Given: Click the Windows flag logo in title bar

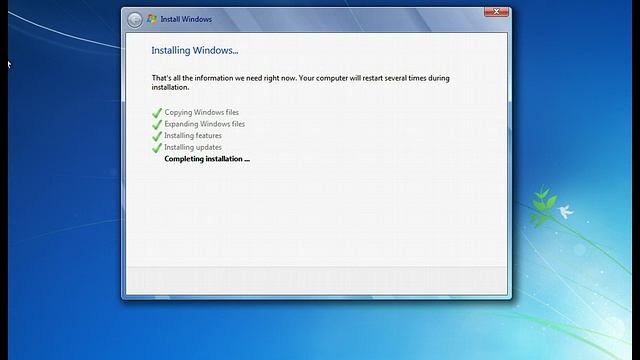Looking at the screenshot, I should coord(152,19).
